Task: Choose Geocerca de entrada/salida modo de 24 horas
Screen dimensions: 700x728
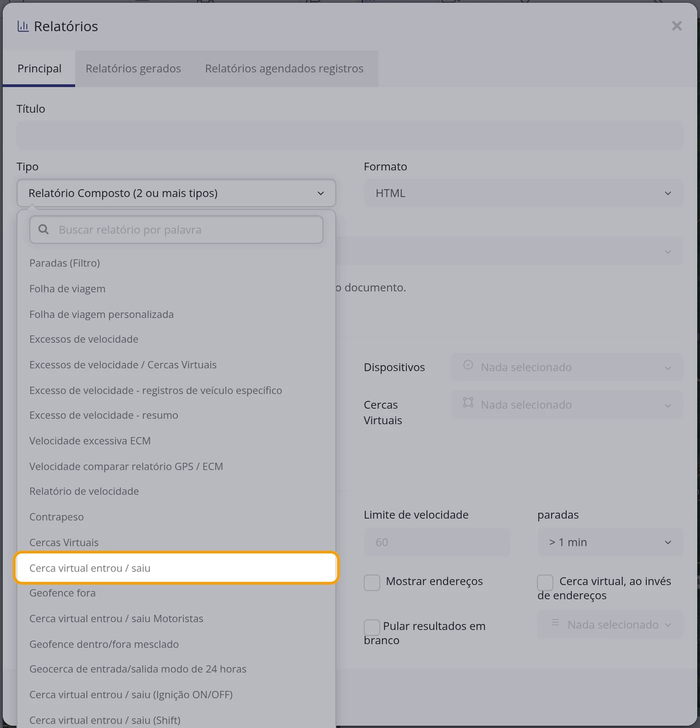Action: click(176, 669)
